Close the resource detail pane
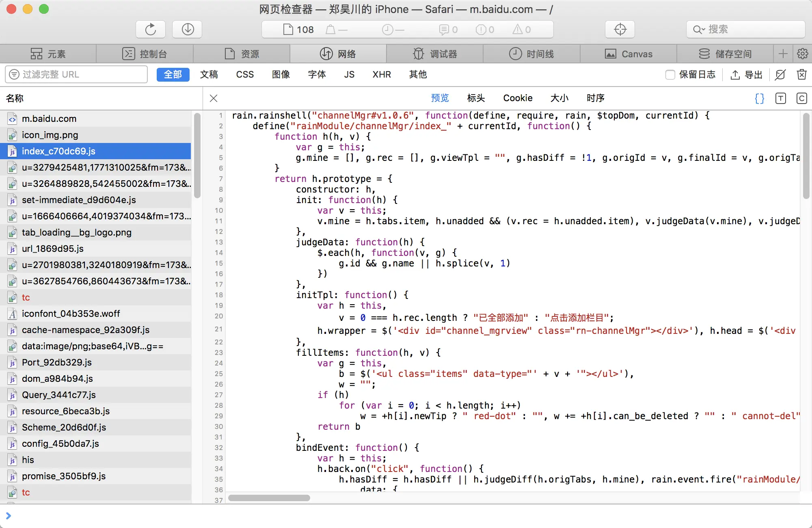This screenshot has height=528, width=812. pyautogui.click(x=214, y=98)
